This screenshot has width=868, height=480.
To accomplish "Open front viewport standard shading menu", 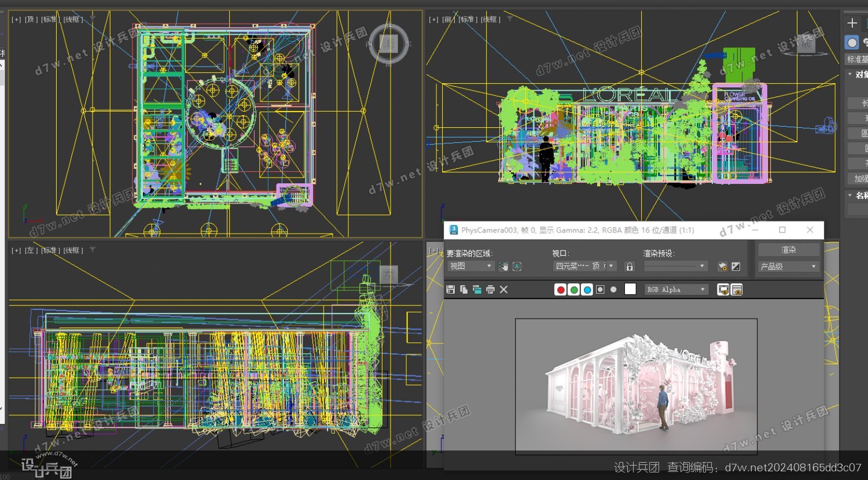I will (x=468, y=19).
